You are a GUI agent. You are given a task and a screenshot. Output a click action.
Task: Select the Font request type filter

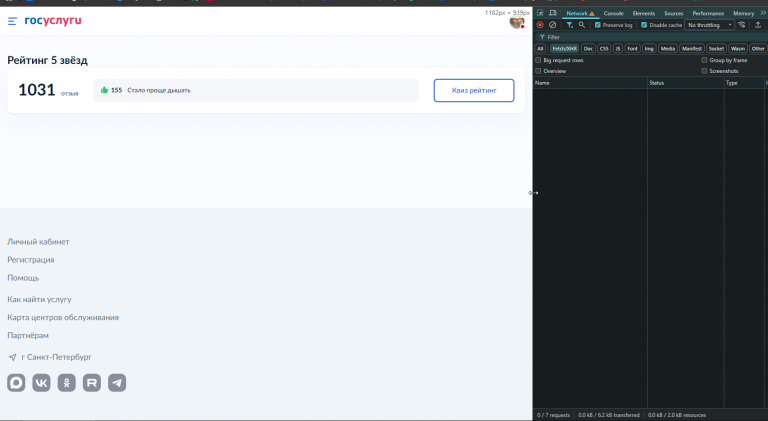pyautogui.click(x=632, y=48)
